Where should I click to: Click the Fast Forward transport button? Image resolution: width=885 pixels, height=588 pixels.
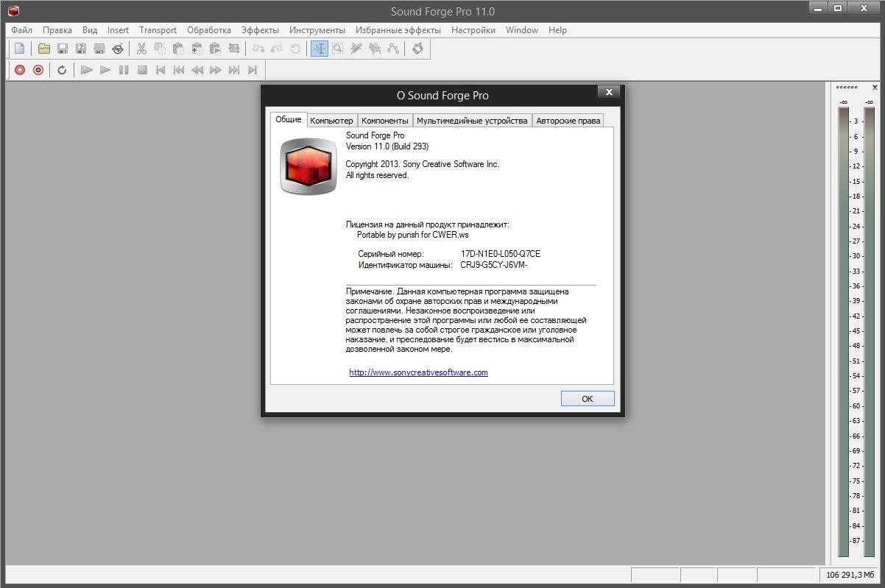215,70
